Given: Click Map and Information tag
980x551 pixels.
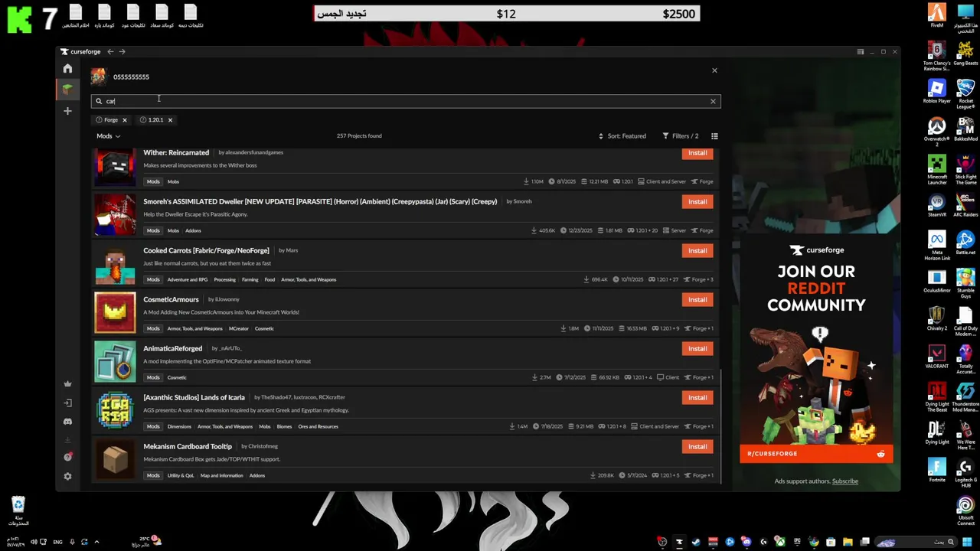Looking at the screenshot, I should coord(221,475).
